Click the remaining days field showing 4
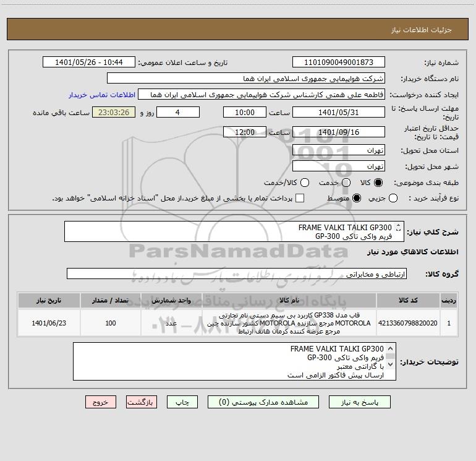The image size is (476, 461). click(178, 112)
